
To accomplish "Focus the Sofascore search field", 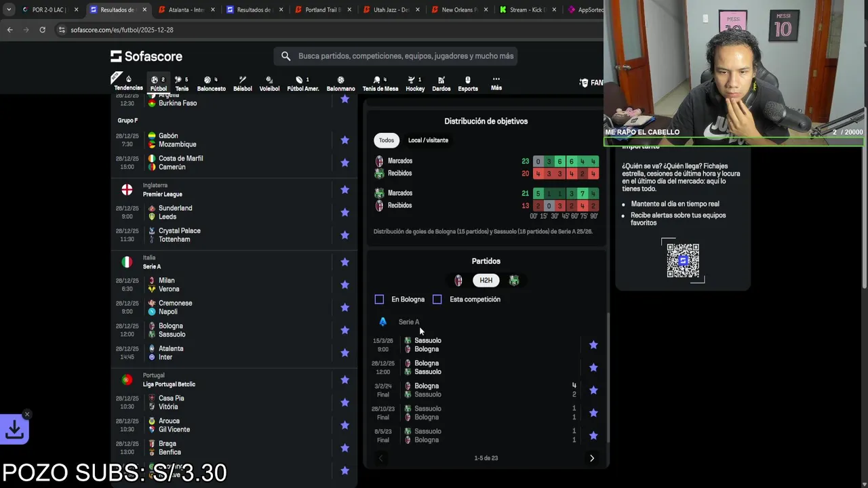I will [395, 56].
